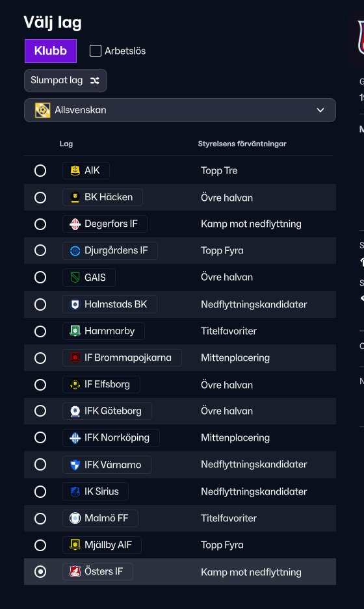The image size is (364, 609).
Task: Click the Malmö FF club crest icon
Action: [75, 518]
